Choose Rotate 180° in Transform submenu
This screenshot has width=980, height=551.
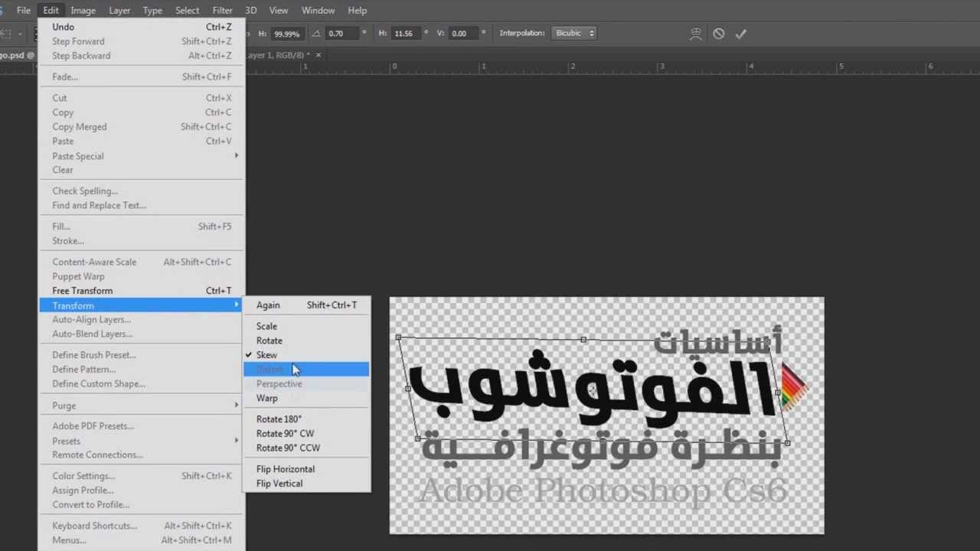[x=306, y=419]
